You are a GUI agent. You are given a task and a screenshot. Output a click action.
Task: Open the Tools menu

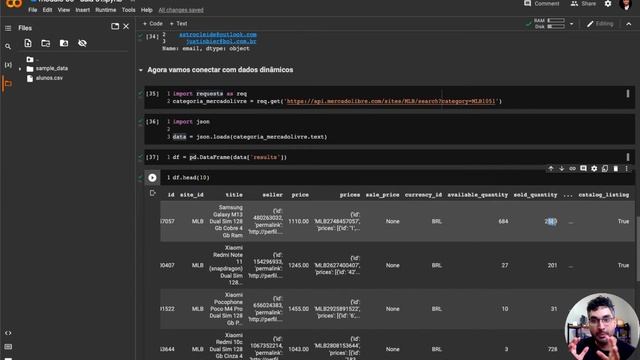(128, 10)
